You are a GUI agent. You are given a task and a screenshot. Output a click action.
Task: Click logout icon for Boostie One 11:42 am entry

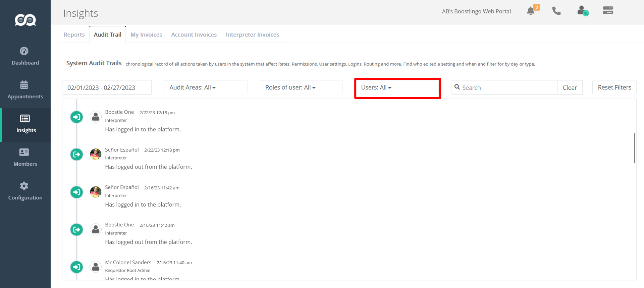[77, 230]
